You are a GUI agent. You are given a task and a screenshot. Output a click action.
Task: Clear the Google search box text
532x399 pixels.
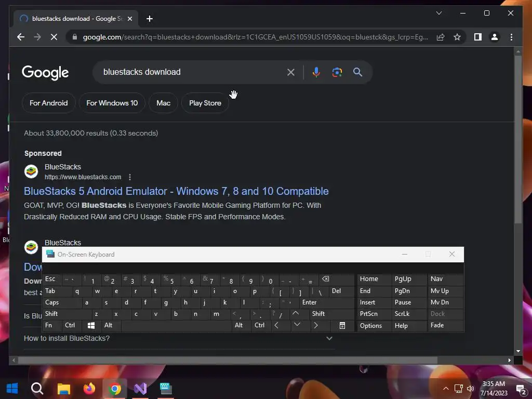tap(291, 72)
